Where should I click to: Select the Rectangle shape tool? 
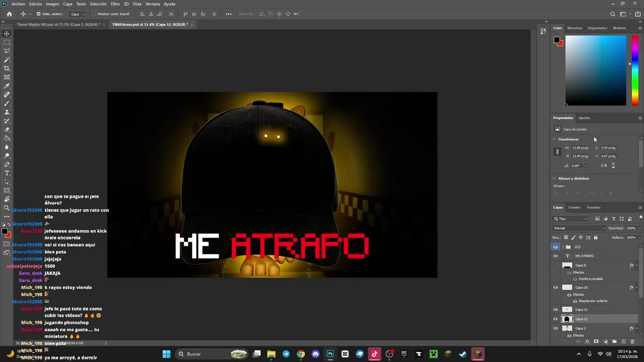(x=7, y=191)
